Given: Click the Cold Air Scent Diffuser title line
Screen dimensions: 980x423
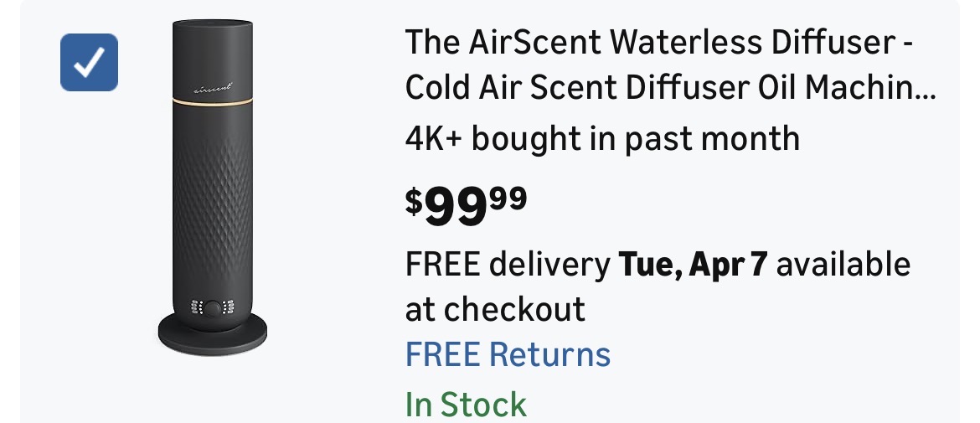Looking at the screenshot, I should (x=658, y=90).
